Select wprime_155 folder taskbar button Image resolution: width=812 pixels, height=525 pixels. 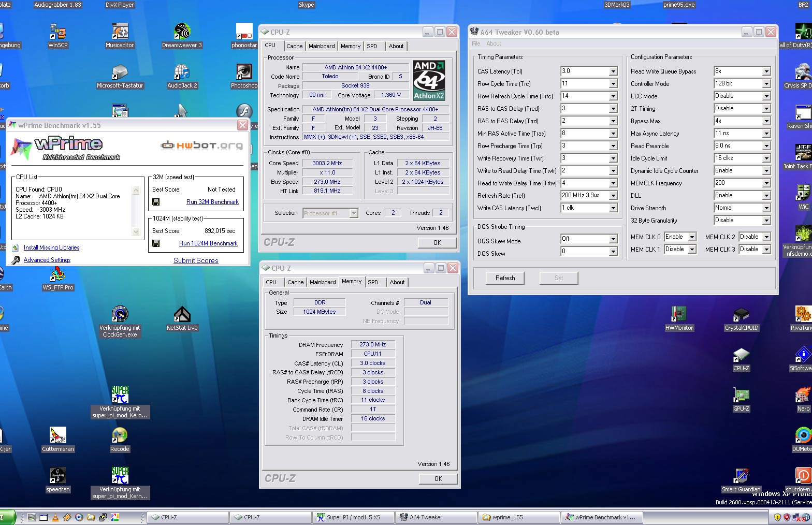519,517
